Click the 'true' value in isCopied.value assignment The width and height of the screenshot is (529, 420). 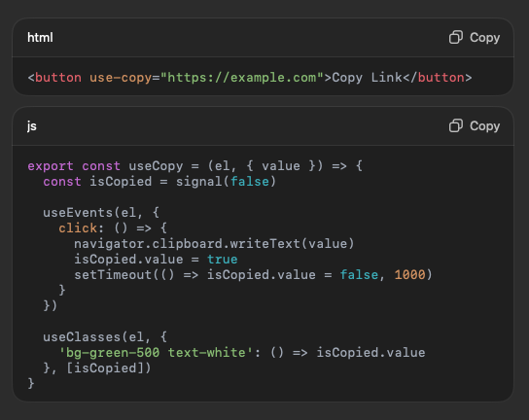pos(223,259)
